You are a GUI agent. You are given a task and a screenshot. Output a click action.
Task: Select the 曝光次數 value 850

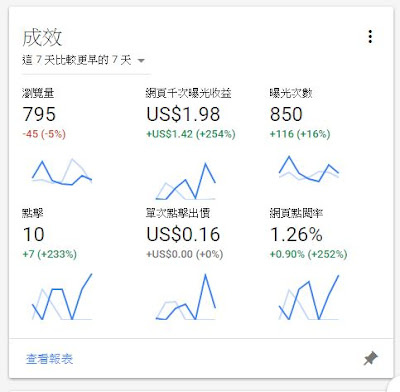pos(286,114)
